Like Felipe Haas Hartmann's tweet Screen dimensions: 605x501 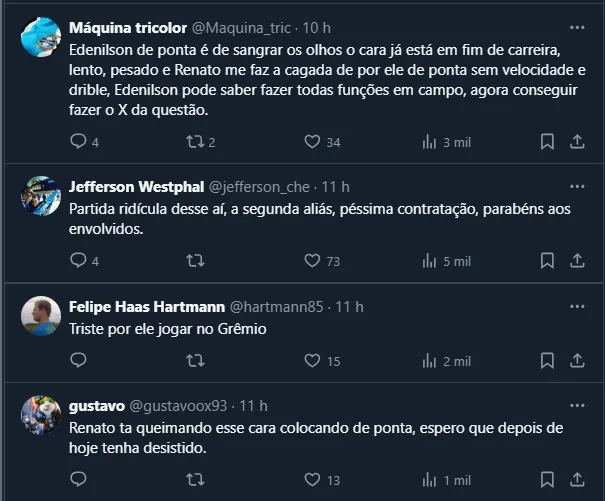pos(312,361)
